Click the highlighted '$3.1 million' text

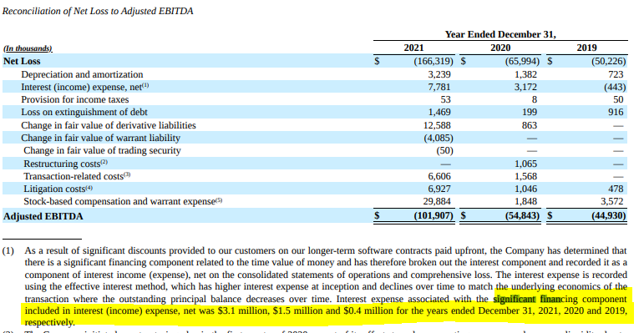[x=244, y=311]
